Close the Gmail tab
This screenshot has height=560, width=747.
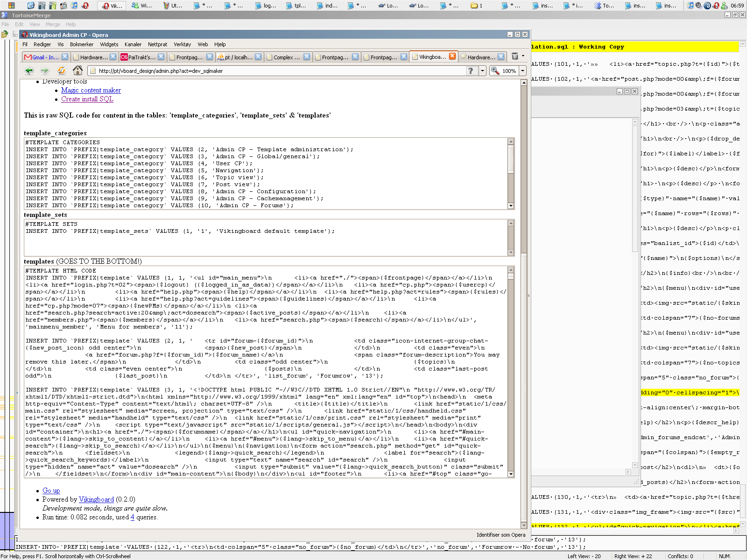65,56
